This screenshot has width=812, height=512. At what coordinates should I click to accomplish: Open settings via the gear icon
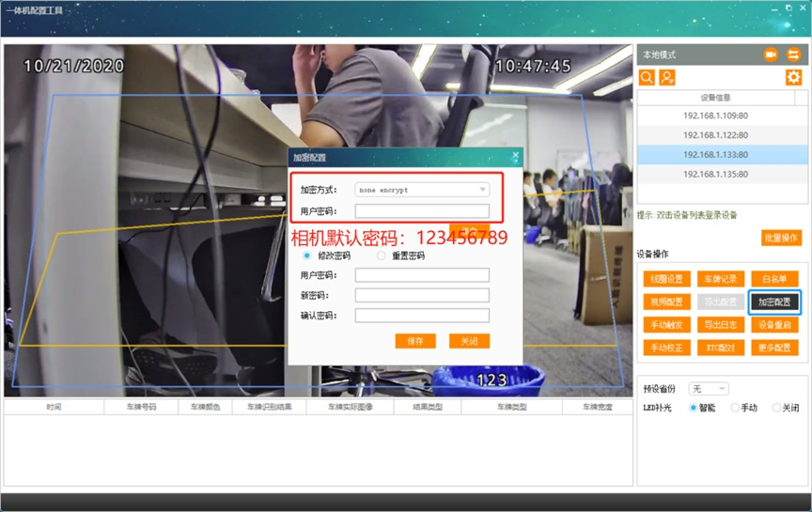793,78
